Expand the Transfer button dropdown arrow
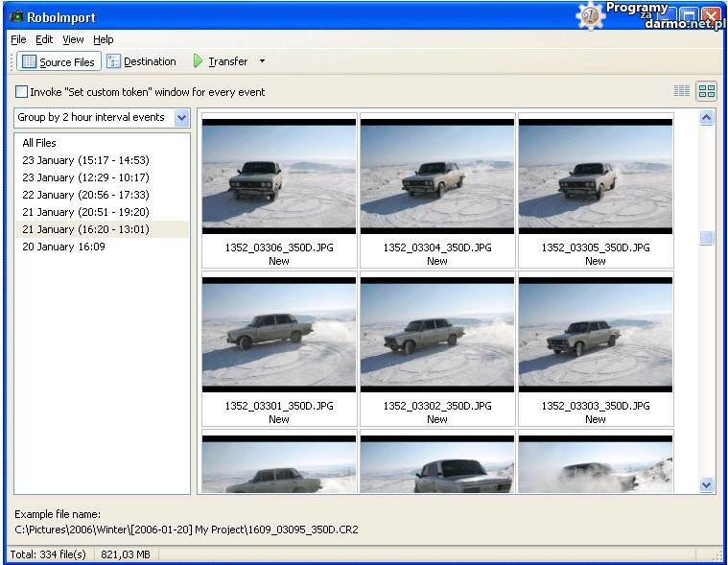This screenshot has height=565, width=728. tap(263, 61)
